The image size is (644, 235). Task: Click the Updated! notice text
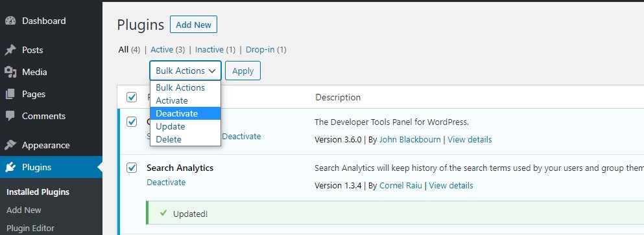[x=191, y=214]
